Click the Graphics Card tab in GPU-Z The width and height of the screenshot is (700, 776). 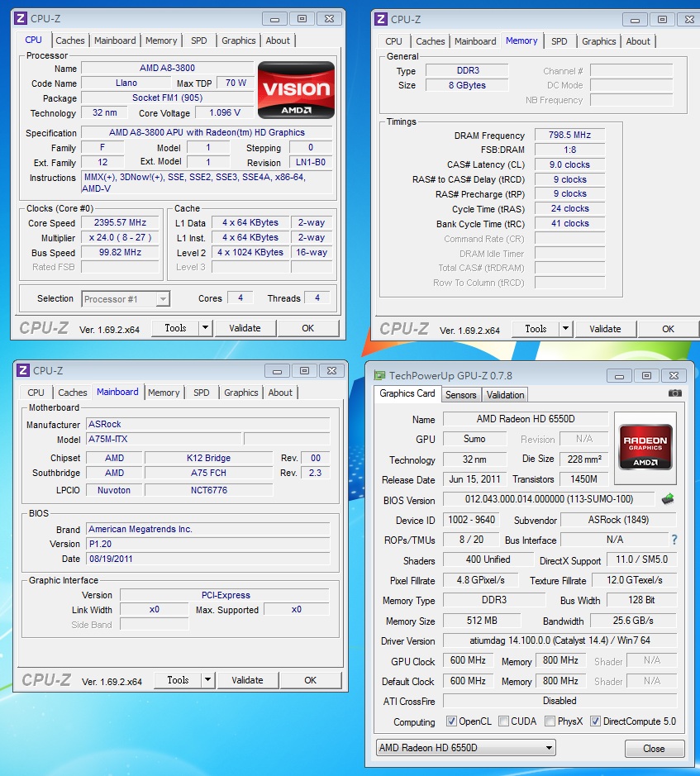point(407,393)
